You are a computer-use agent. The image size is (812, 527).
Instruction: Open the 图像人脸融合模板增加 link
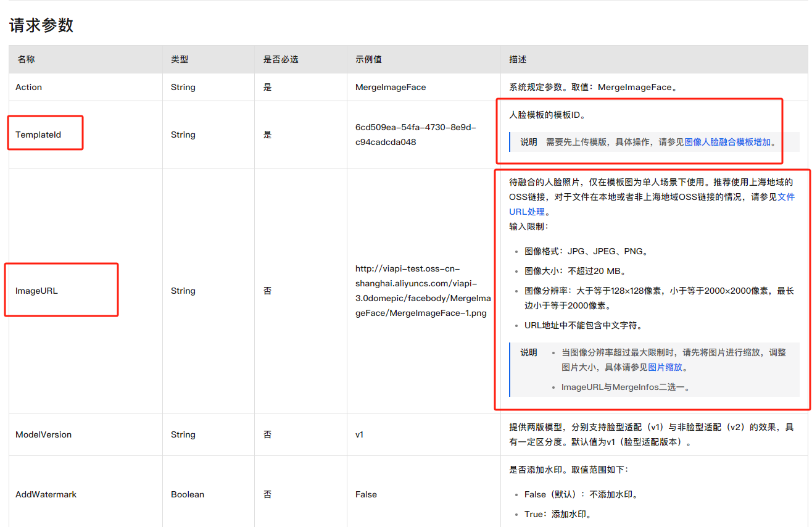(727, 142)
